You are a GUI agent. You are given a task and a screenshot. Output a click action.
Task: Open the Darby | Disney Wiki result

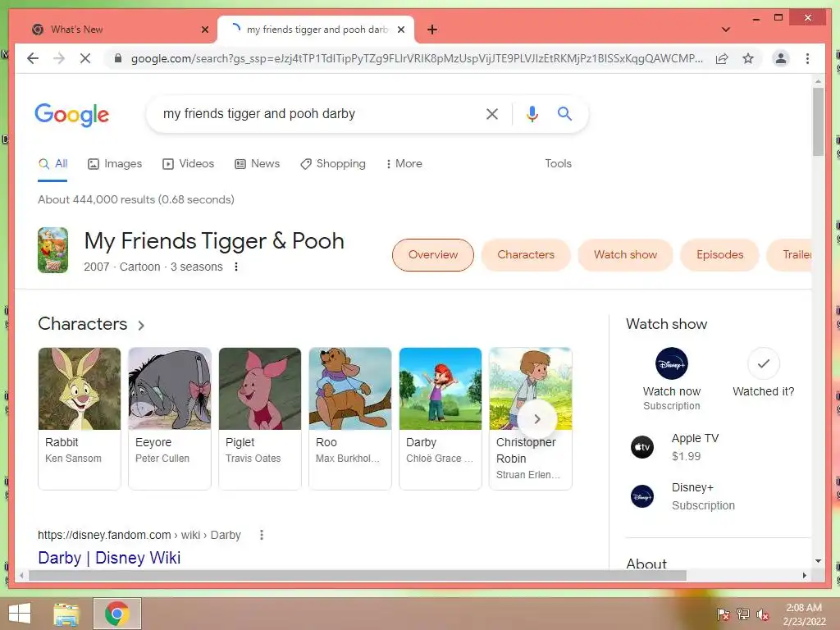click(x=109, y=558)
